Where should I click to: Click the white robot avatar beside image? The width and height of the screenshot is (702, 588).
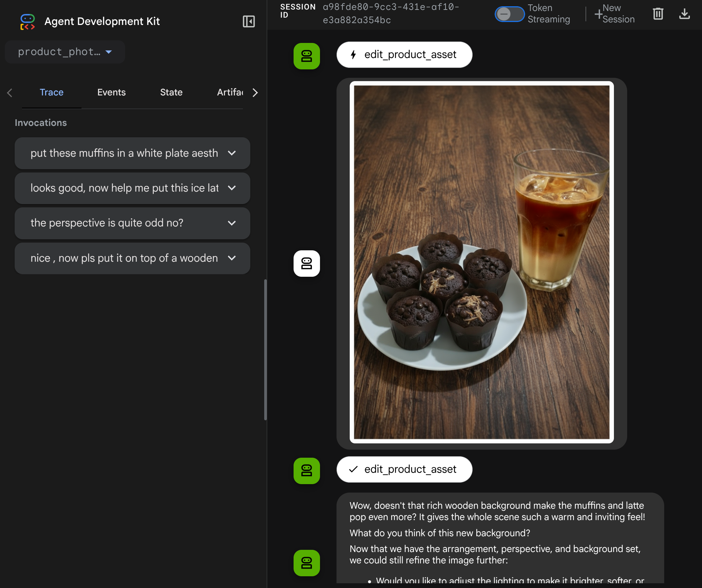[306, 264]
